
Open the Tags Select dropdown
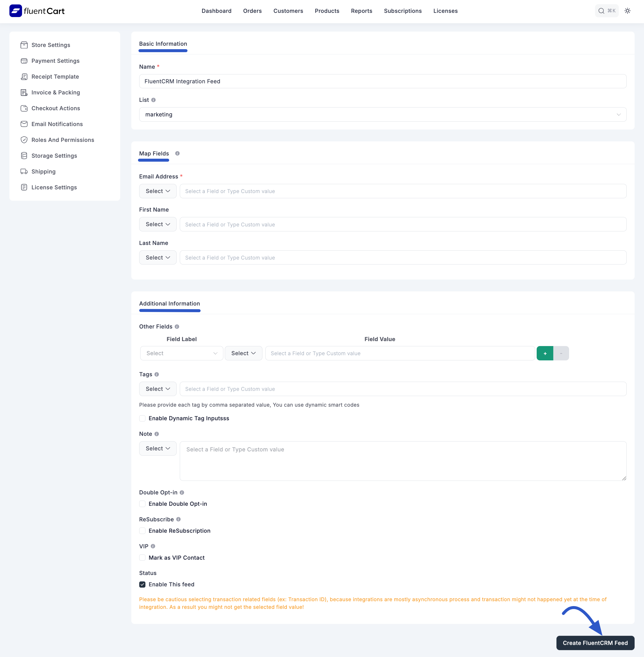(158, 389)
